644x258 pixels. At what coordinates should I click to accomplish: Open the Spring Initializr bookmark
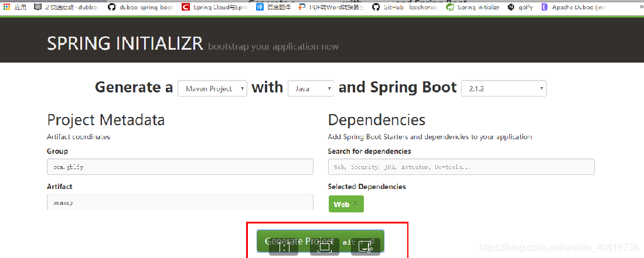click(473, 7)
